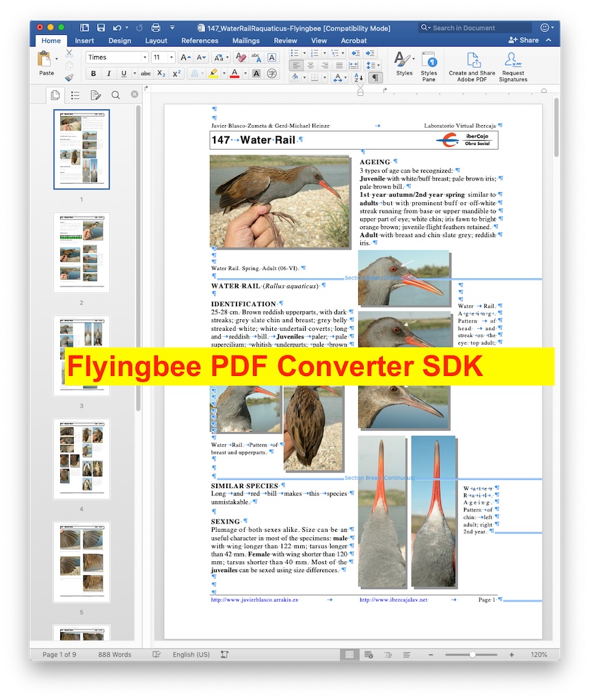The image size is (590, 700).
Task: Show the search tab in navigation sidebar
Action: 116,95
